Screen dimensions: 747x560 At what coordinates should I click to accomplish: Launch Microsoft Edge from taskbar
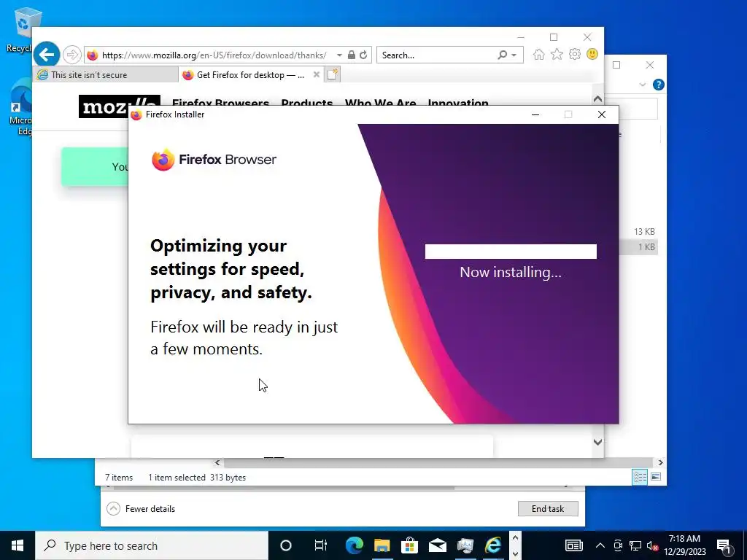coord(354,545)
